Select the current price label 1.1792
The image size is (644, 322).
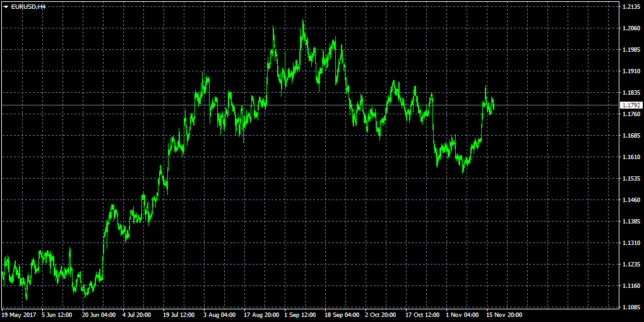pyautogui.click(x=631, y=105)
